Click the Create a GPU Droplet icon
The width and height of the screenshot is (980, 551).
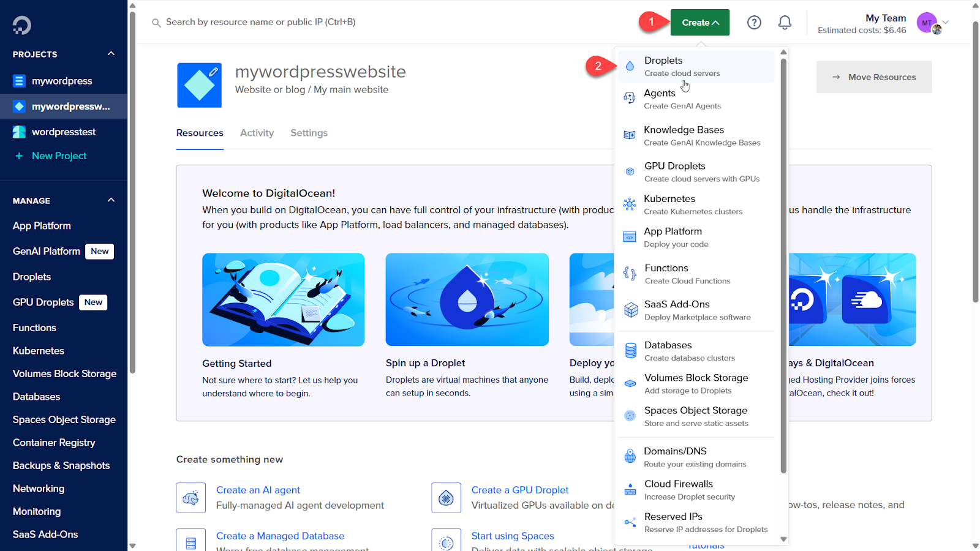tap(446, 498)
